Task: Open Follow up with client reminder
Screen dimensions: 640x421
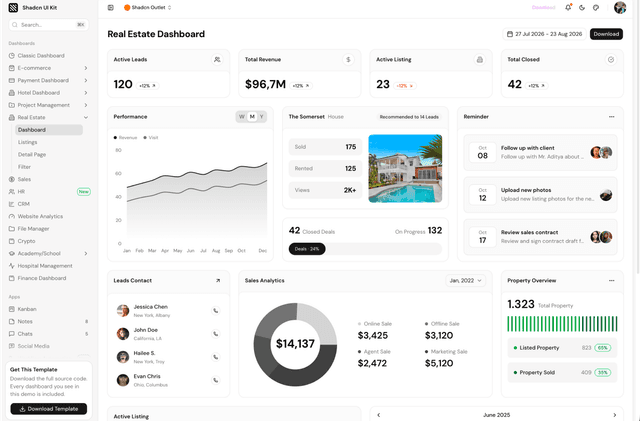Action: point(540,152)
